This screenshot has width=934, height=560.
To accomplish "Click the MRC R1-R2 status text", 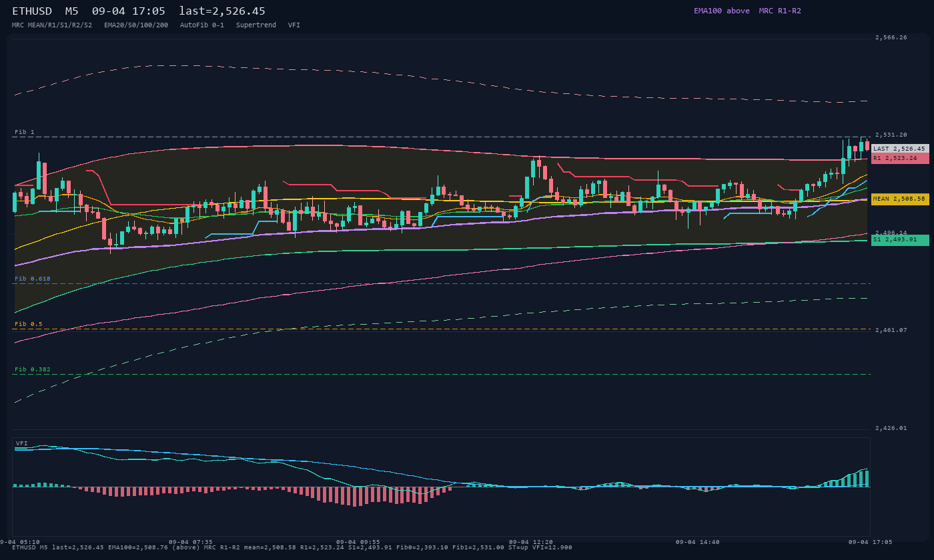I will (x=780, y=11).
